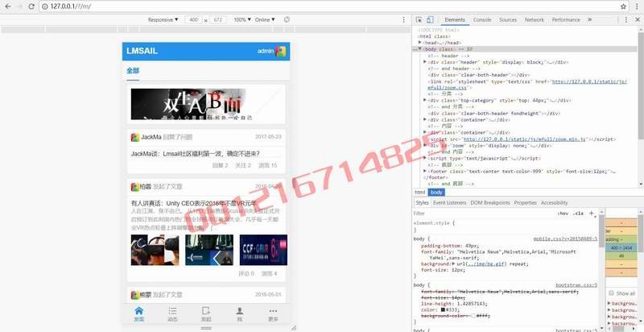Open DevTools customize three-dot menu

[626, 19]
